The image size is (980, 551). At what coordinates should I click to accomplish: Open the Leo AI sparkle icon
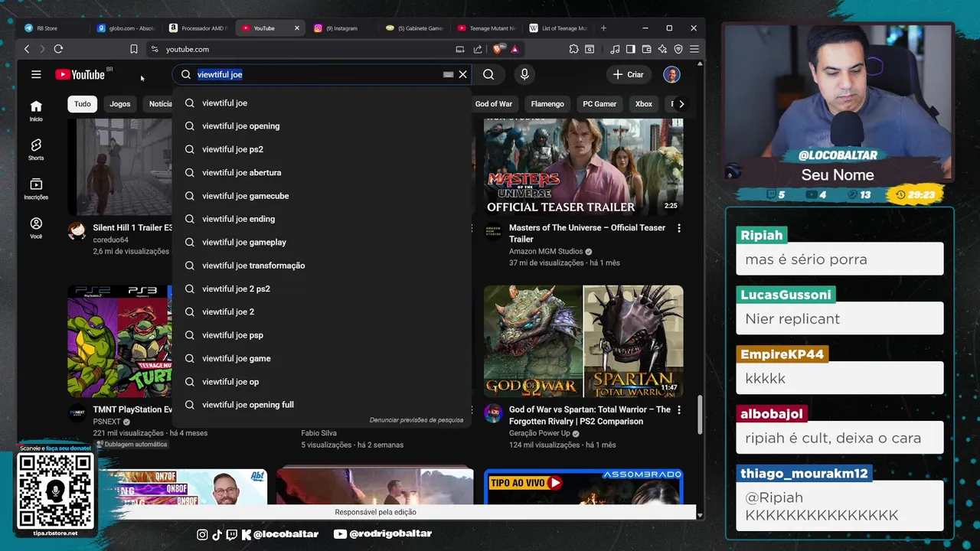point(663,49)
